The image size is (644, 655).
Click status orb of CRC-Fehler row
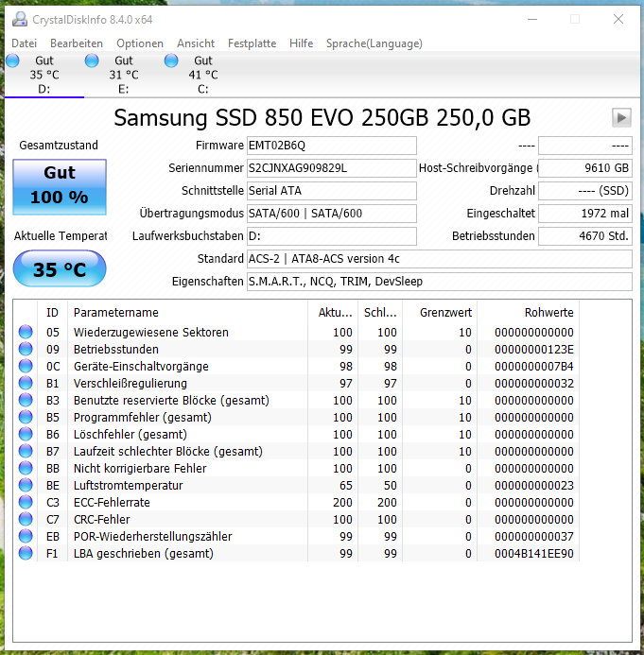26,519
